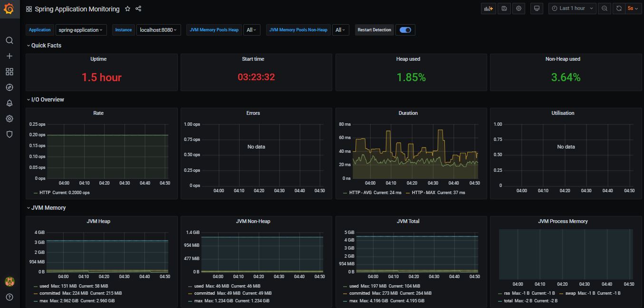Enable TV cycle view mode icon
644x308 pixels.
(537, 8)
